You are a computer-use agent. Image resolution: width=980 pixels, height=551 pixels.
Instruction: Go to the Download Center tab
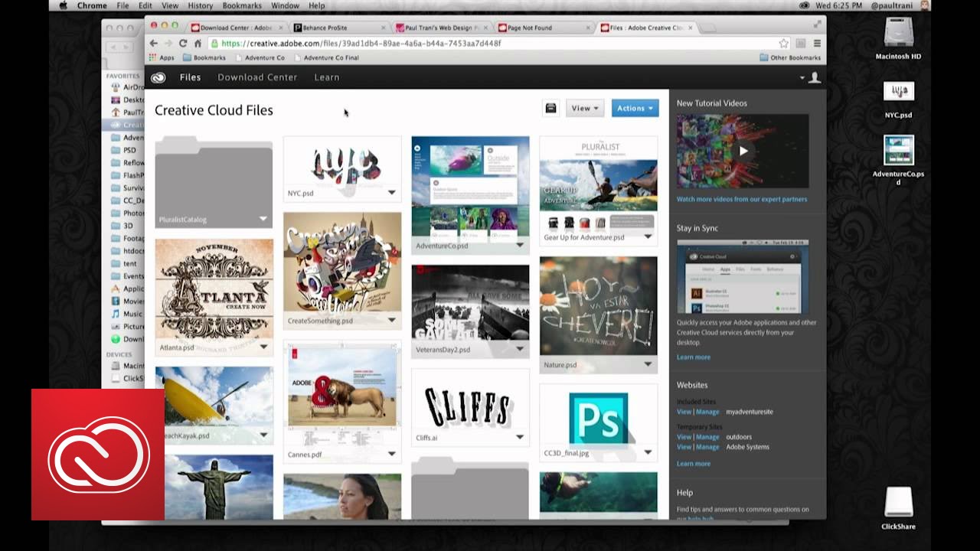pos(257,77)
